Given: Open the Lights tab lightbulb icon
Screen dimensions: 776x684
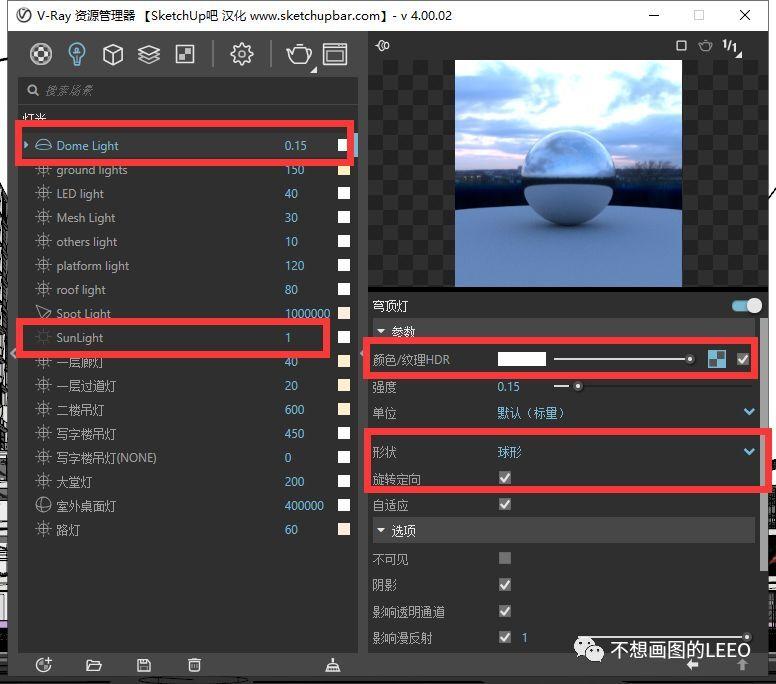Looking at the screenshot, I should 77,54.
